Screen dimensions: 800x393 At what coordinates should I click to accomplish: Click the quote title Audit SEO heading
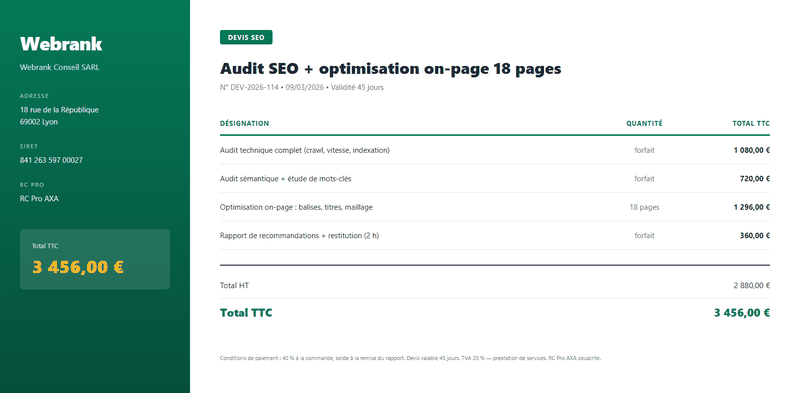click(x=390, y=68)
